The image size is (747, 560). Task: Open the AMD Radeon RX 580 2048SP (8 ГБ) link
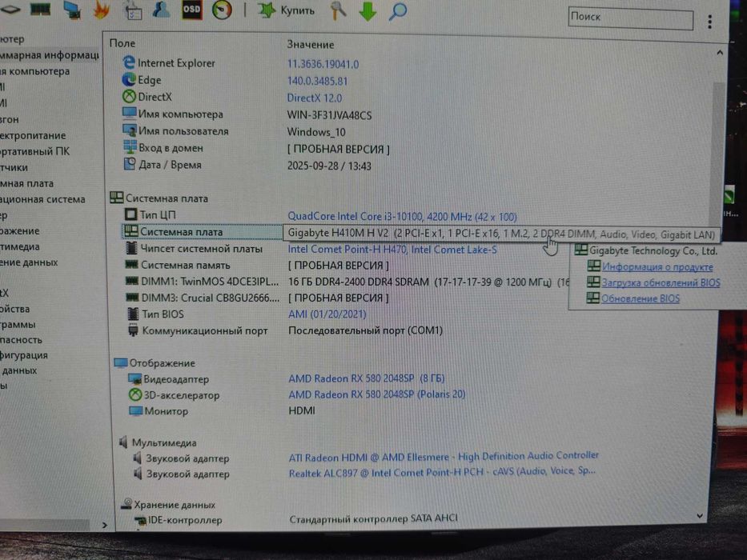[367, 378]
